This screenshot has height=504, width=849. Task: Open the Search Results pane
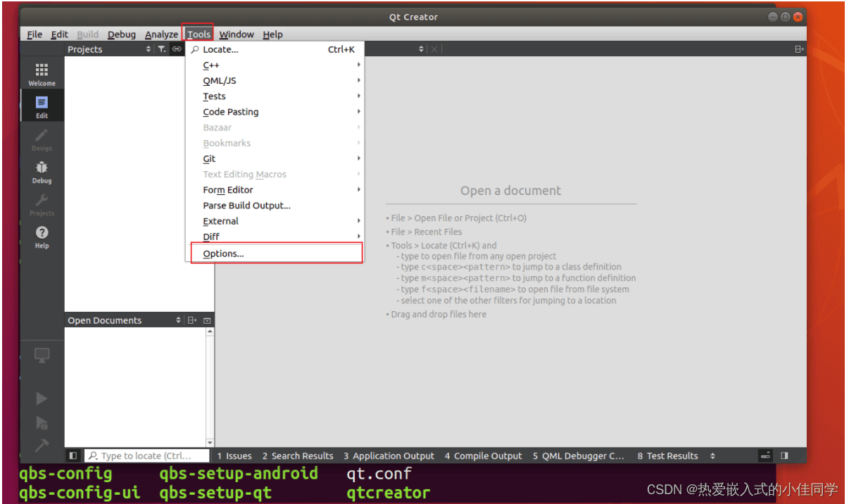coord(298,456)
